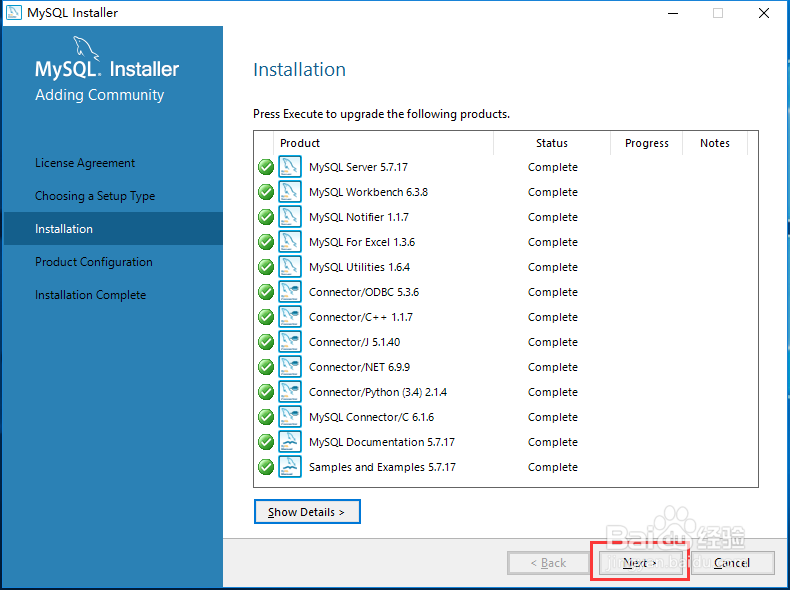
Task: Click green checkmark beside MySQL Utilities 1.6.4
Action: pos(266,267)
